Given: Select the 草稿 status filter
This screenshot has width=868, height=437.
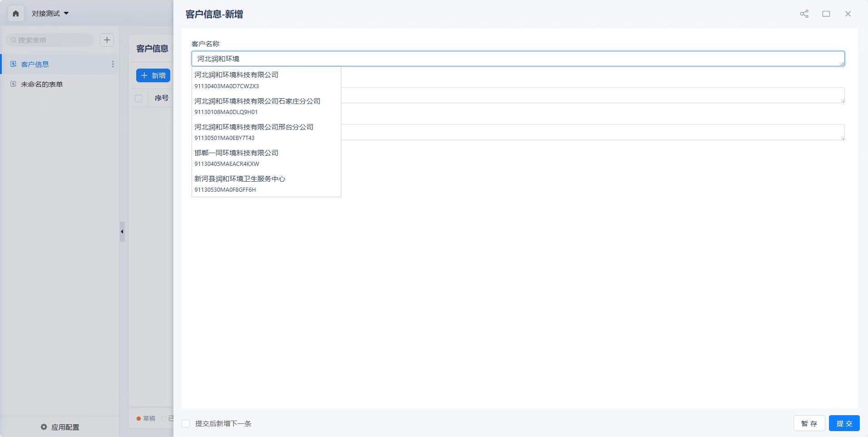Looking at the screenshot, I should click(x=146, y=418).
